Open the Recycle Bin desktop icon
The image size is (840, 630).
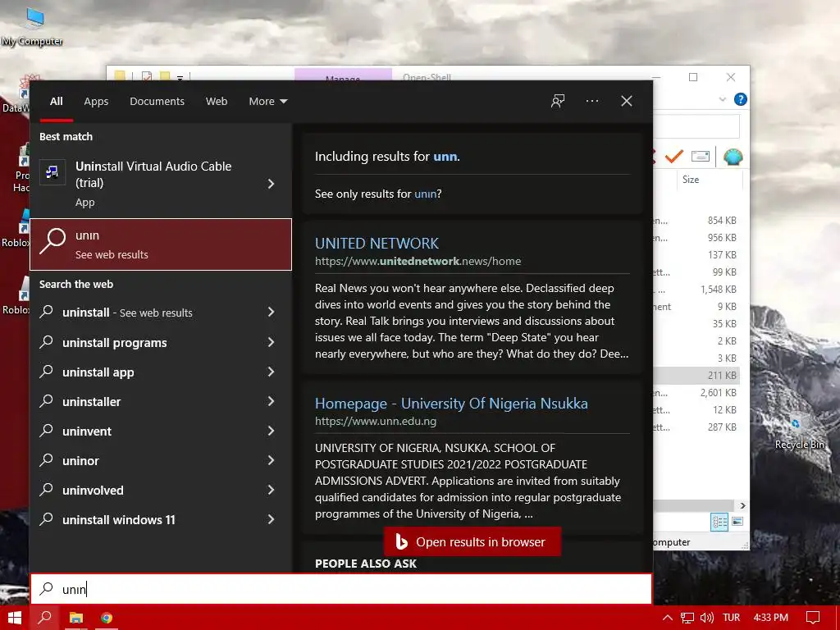[799, 431]
